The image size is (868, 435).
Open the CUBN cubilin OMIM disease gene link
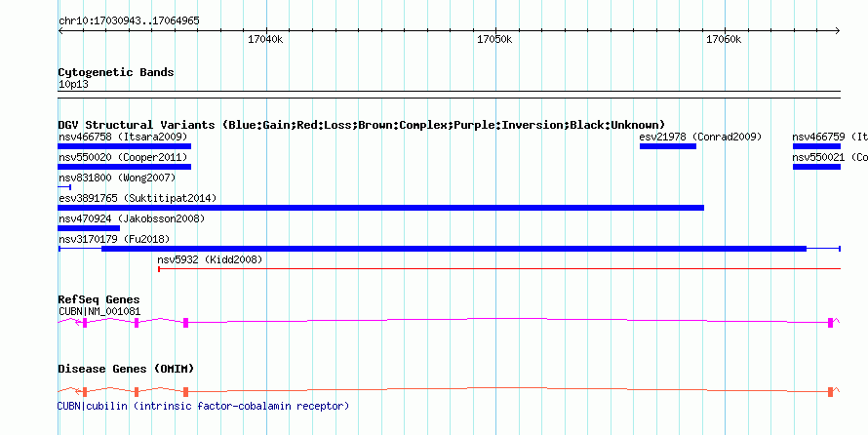point(203,406)
